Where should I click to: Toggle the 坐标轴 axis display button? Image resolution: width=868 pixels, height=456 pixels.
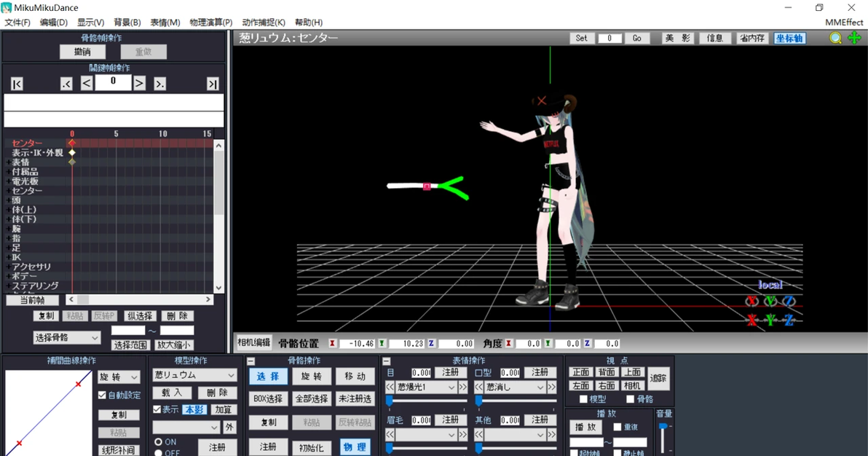789,38
